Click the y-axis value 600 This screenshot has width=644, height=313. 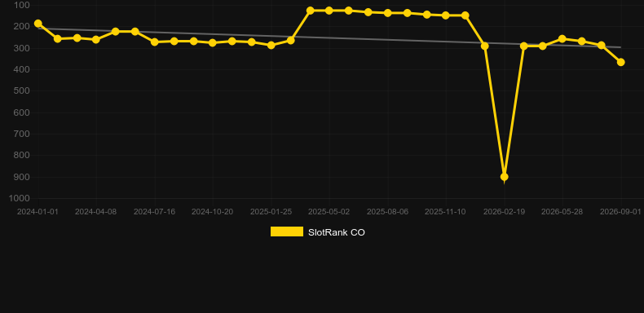pos(22,112)
